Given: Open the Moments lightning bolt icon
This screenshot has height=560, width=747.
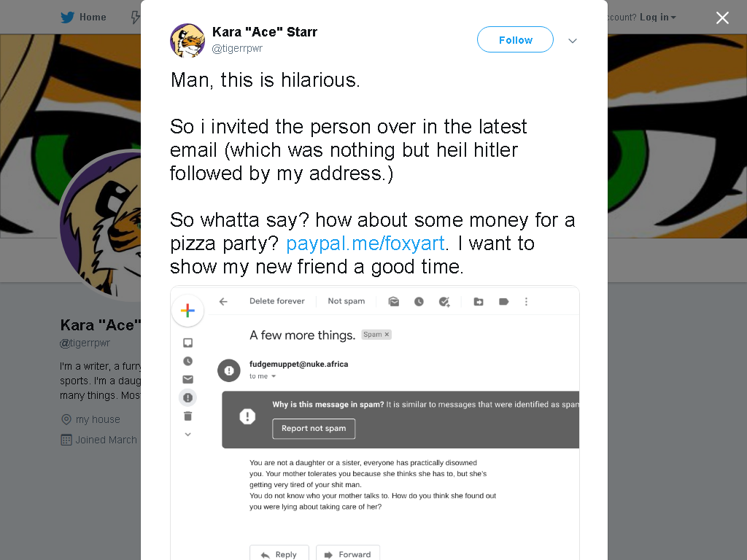Looking at the screenshot, I should click(x=136, y=17).
